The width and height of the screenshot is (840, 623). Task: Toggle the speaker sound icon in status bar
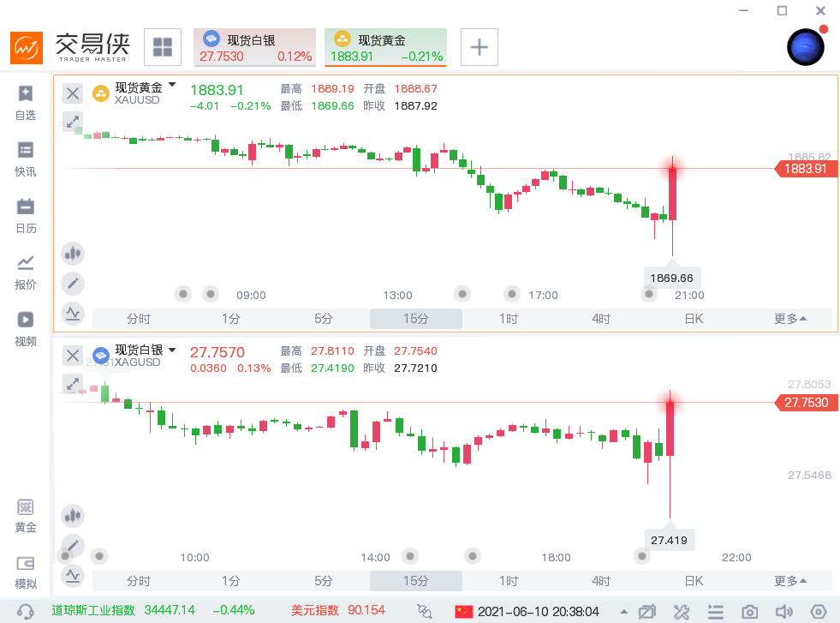pyautogui.click(x=783, y=611)
